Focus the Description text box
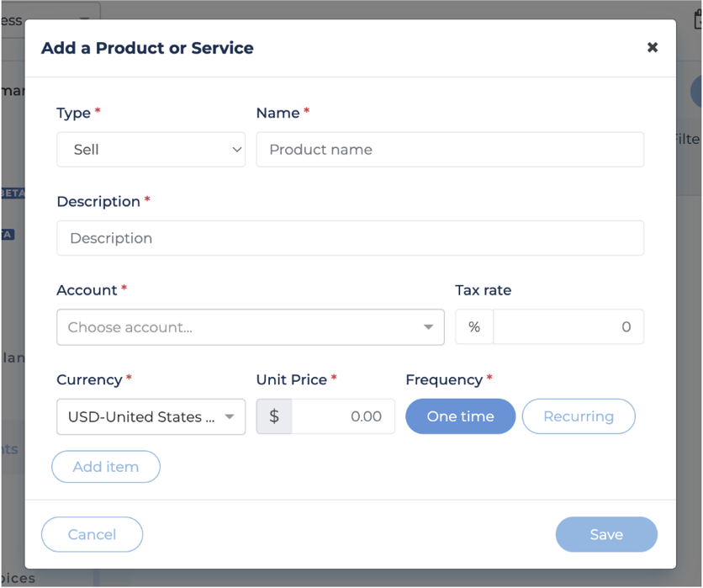The width and height of the screenshot is (703, 588). coord(350,238)
